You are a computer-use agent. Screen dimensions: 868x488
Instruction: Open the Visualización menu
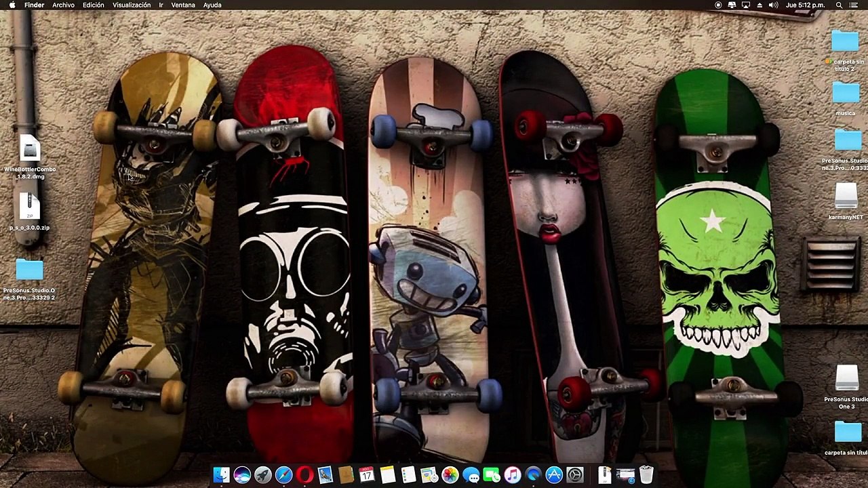pyautogui.click(x=132, y=5)
